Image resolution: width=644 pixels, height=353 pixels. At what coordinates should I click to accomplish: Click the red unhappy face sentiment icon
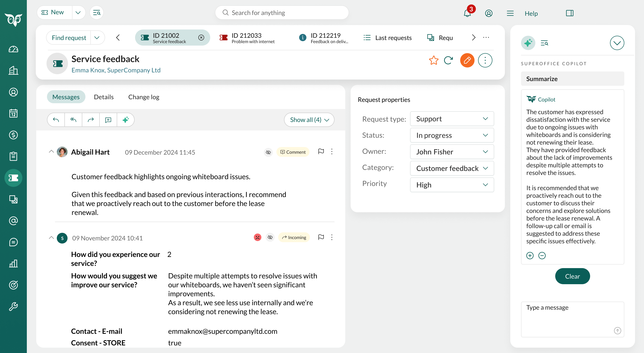[x=257, y=237]
